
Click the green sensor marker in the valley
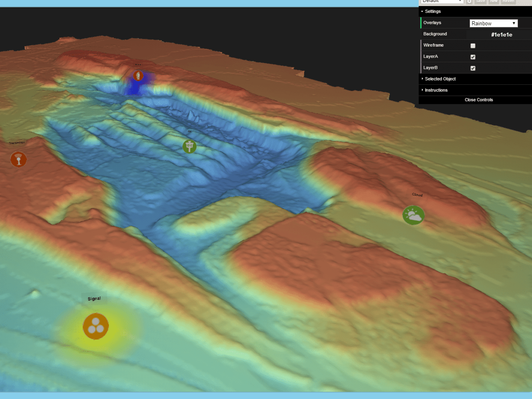click(x=189, y=146)
